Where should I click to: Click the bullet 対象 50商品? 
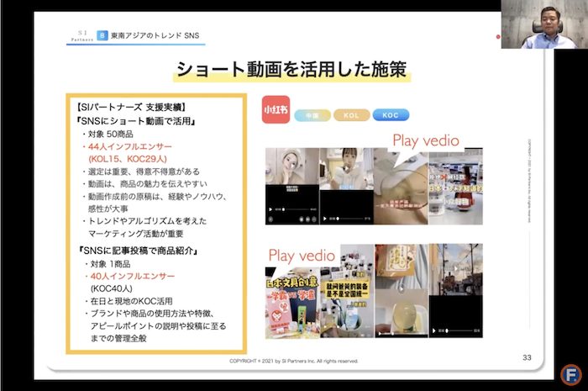point(108,134)
